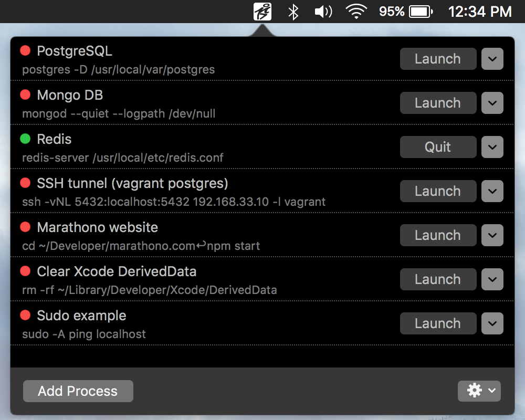The width and height of the screenshot is (525, 420).
Task: Expand the SSH tunnel options chevron
Action: [492, 191]
